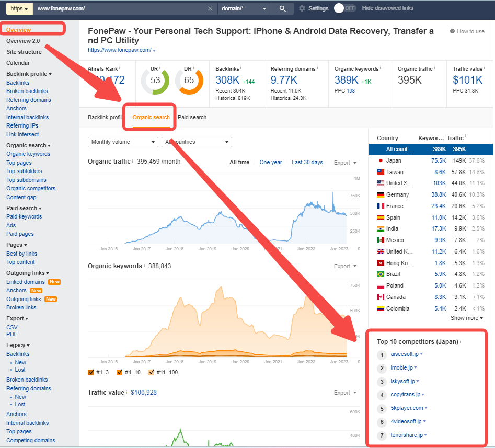This screenshot has width=495, height=448.
Task: Select the Organic search tab
Action: (151, 117)
